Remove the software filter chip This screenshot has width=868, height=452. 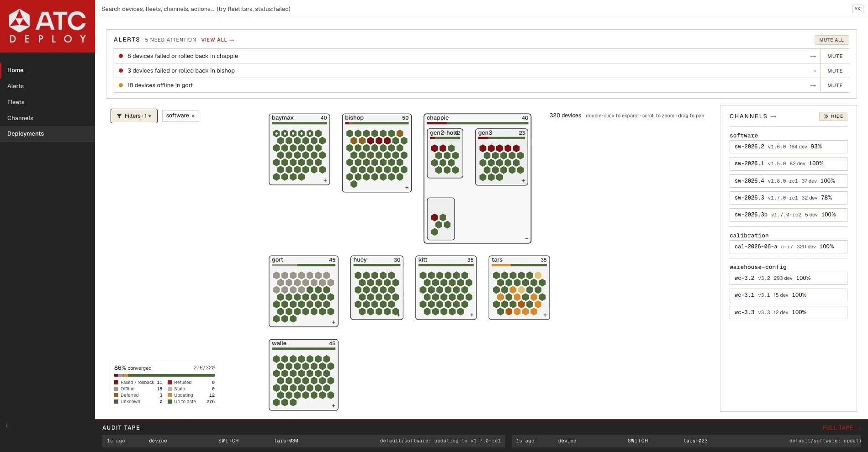coord(193,116)
